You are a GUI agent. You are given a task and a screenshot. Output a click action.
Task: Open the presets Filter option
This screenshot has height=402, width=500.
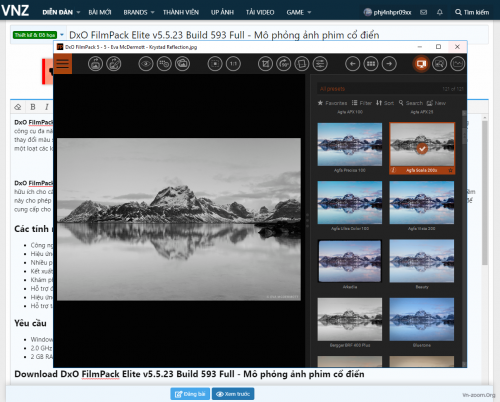[x=362, y=103]
